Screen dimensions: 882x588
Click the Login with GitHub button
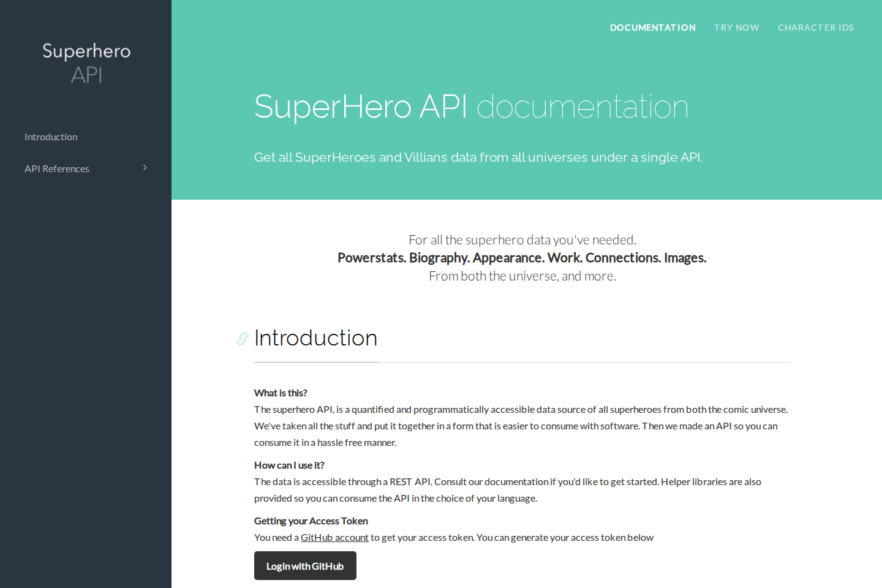point(304,565)
